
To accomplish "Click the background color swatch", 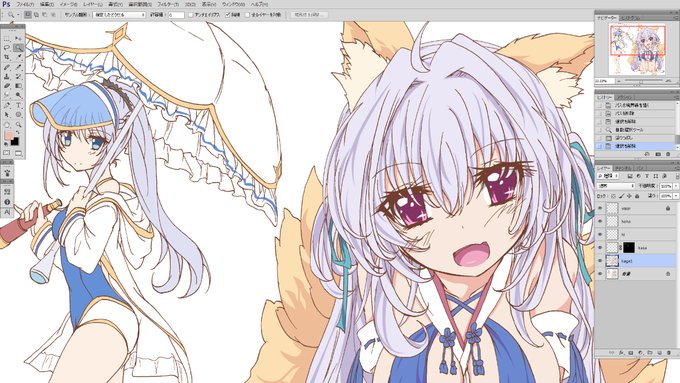I will point(15,141).
